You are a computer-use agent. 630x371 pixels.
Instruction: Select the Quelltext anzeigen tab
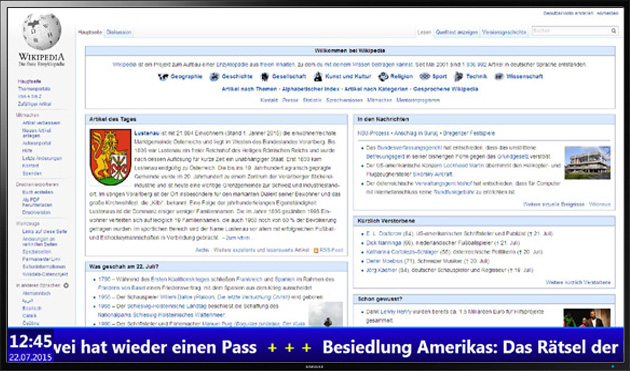[x=456, y=32]
